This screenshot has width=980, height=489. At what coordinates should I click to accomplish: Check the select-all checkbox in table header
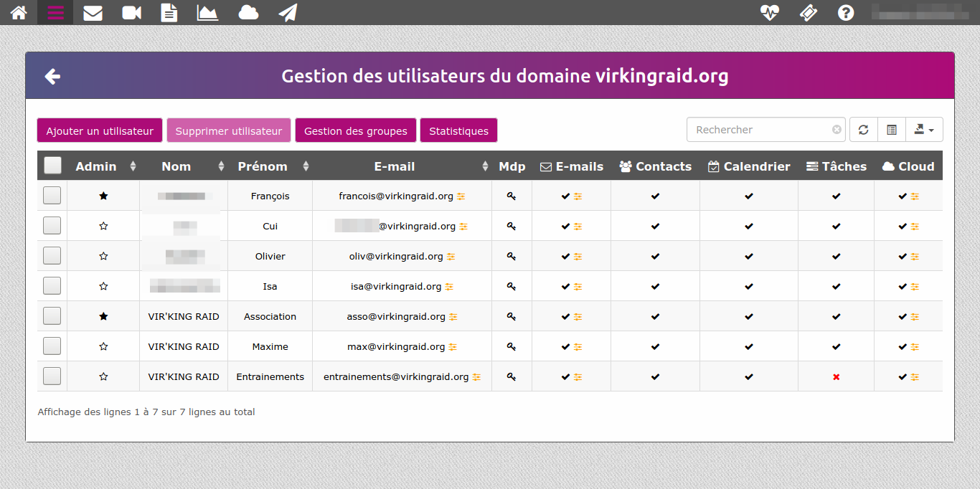pyautogui.click(x=52, y=166)
